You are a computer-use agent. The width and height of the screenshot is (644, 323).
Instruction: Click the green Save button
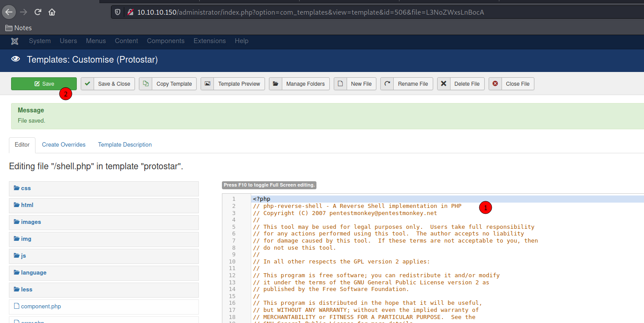(44, 84)
